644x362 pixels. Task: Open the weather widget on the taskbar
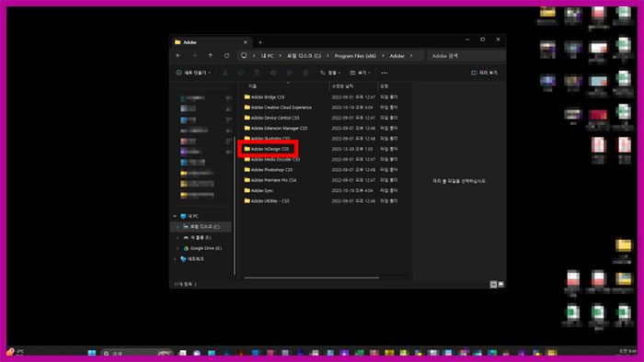coord(15,352)
